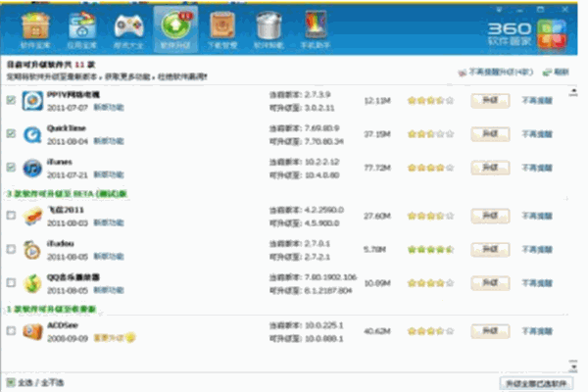Click the star rating for ACDSee
Image resolution: width=588 pixels, height=392 pixels.
430,331
